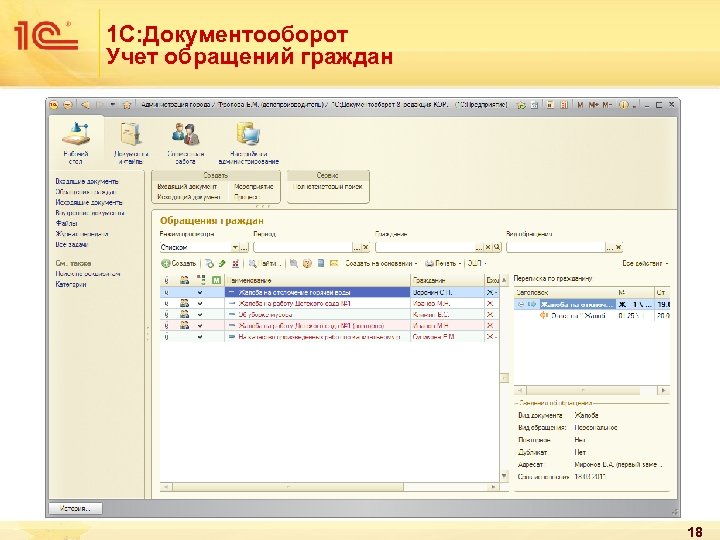Select the last row starting with На
The image size is (720, 540).
[x=329, y=337]
